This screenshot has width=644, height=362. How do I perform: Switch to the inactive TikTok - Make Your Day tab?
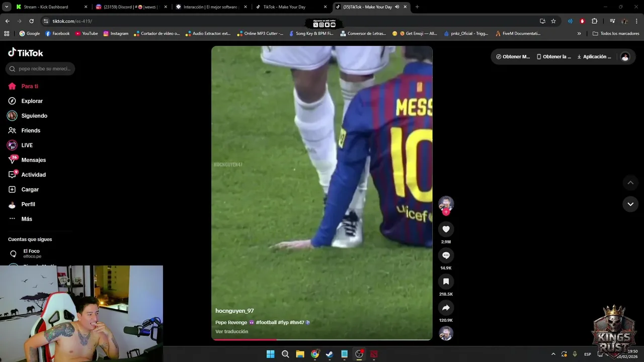(x=292, y=7)
